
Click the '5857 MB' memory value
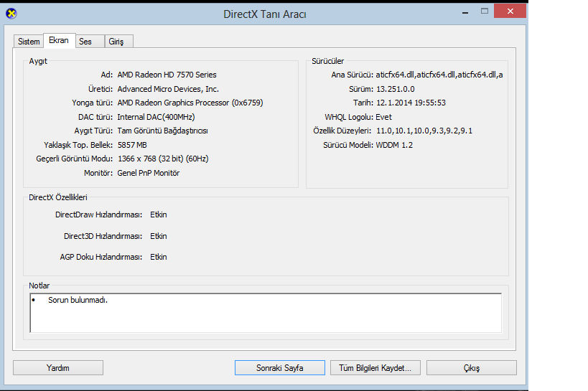point(132,145)
